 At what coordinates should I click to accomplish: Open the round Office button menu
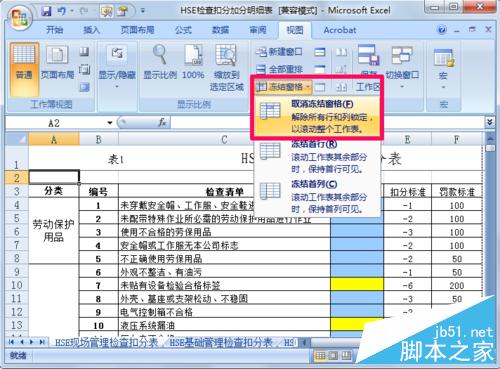(19, 17)
